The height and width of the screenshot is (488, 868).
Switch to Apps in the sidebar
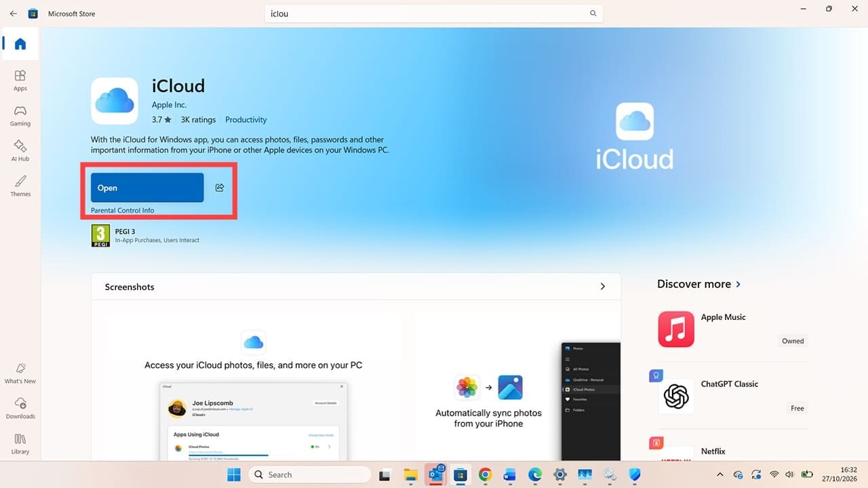tap(20, 80)
